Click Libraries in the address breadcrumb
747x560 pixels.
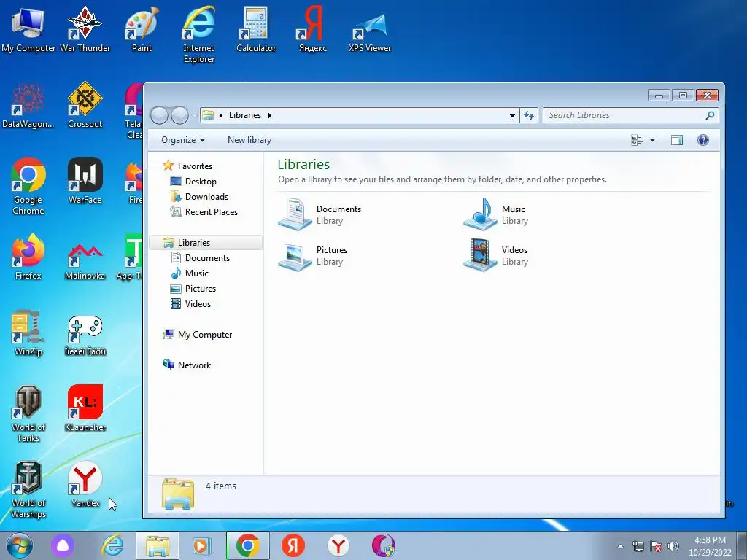tap(245, 115)
